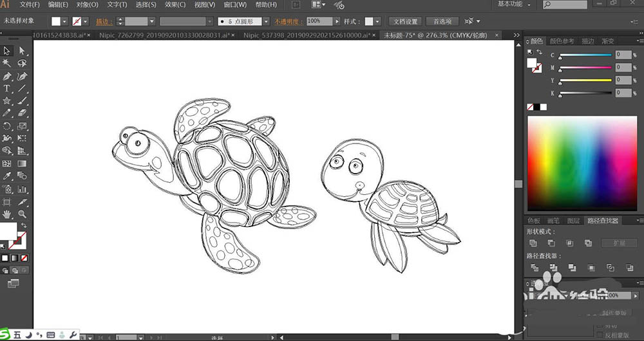This screenshot has height=341, width=644.
Task: Click the Exclude shape mode icon
Action: (588, 243)
